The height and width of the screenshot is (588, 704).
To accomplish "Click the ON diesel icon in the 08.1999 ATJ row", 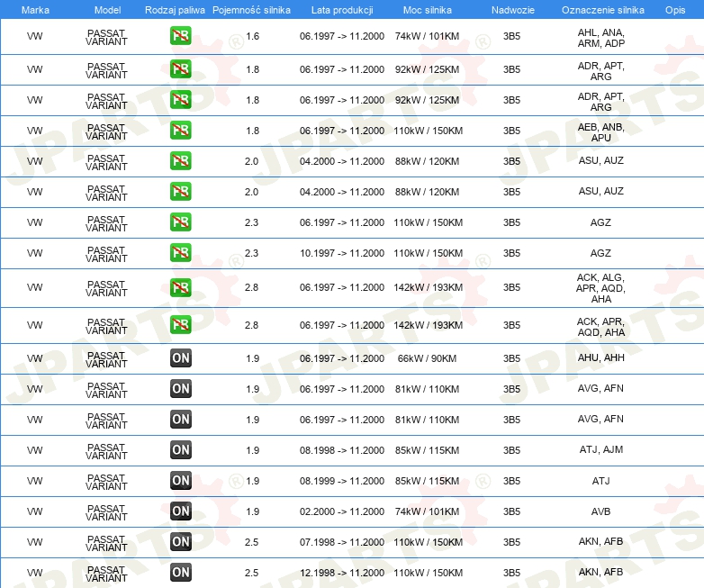I will tap(180, 480).
